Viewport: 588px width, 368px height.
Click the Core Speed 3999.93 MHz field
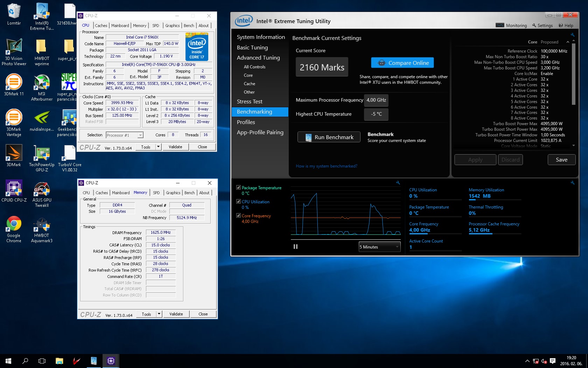122,103
